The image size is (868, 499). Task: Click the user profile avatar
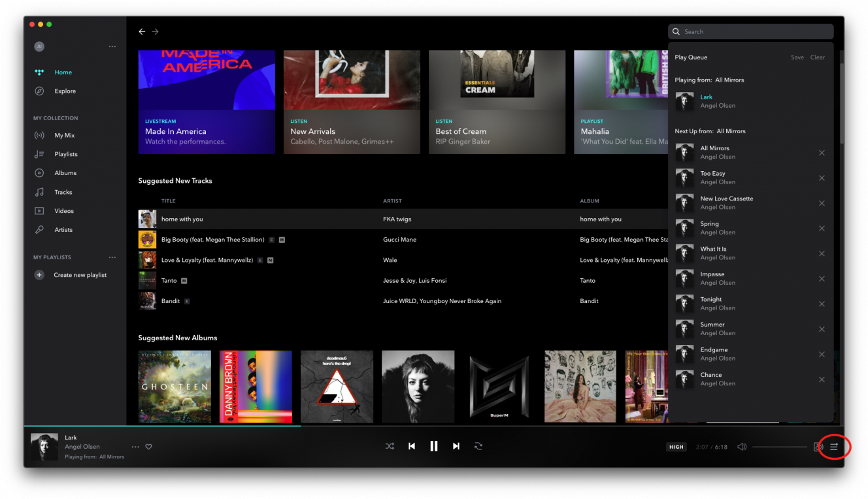tap(39, 46)
